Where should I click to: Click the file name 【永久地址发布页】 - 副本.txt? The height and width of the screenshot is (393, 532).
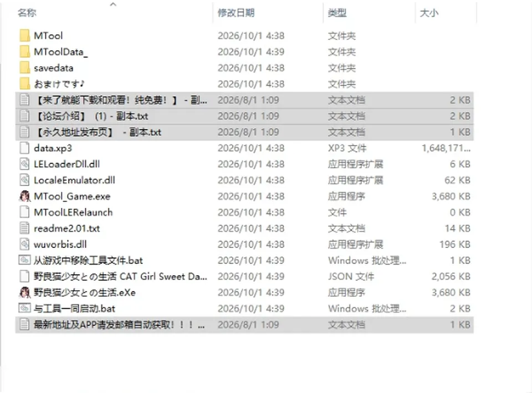pyautogui.click(x=98, y=132)
